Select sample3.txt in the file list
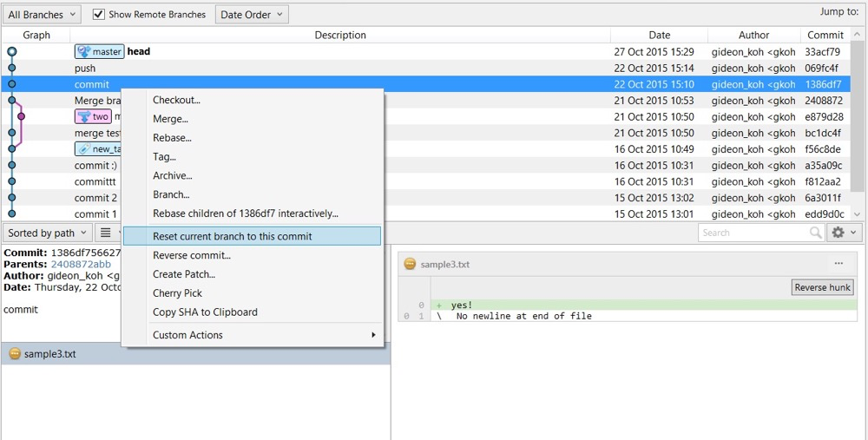This screenshot has width=868, height=440. pos(196,354)
